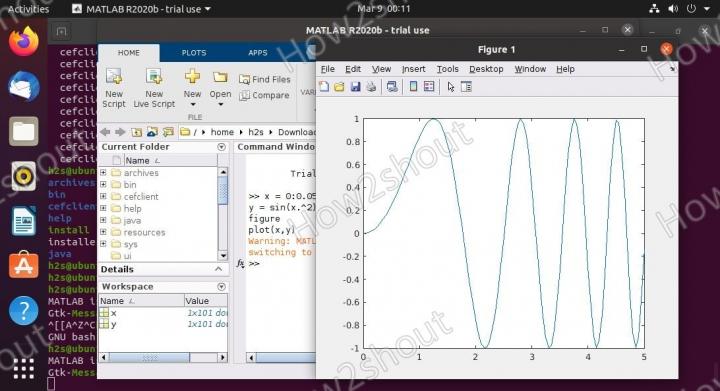
Task: Expand the archives folder tree node
Action: pos(103,173)
